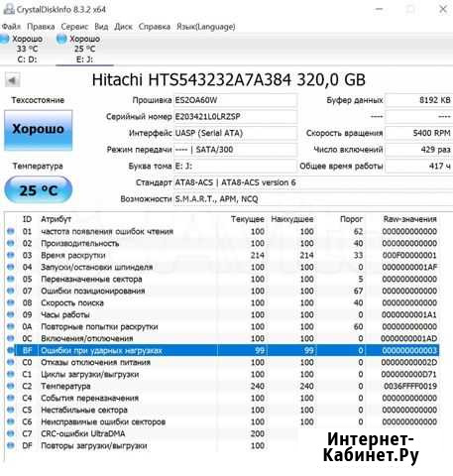Click the ID column header
The height and width of the screenshot is (476, 453).
coord(27,219)
